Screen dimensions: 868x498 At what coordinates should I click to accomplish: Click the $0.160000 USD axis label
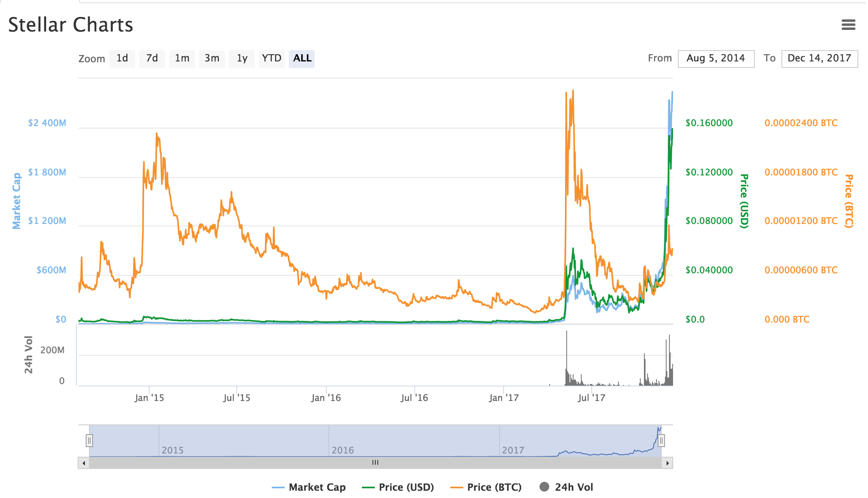point(709,123)
